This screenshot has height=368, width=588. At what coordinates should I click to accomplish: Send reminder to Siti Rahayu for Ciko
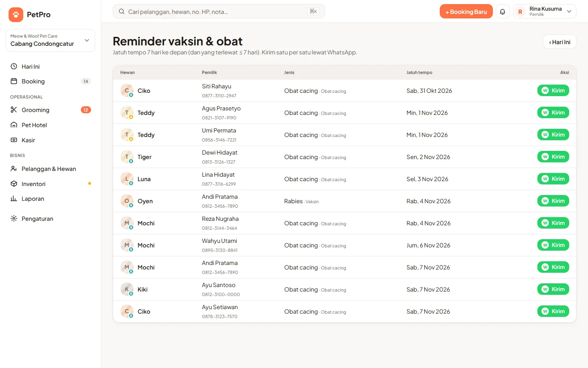553,91
